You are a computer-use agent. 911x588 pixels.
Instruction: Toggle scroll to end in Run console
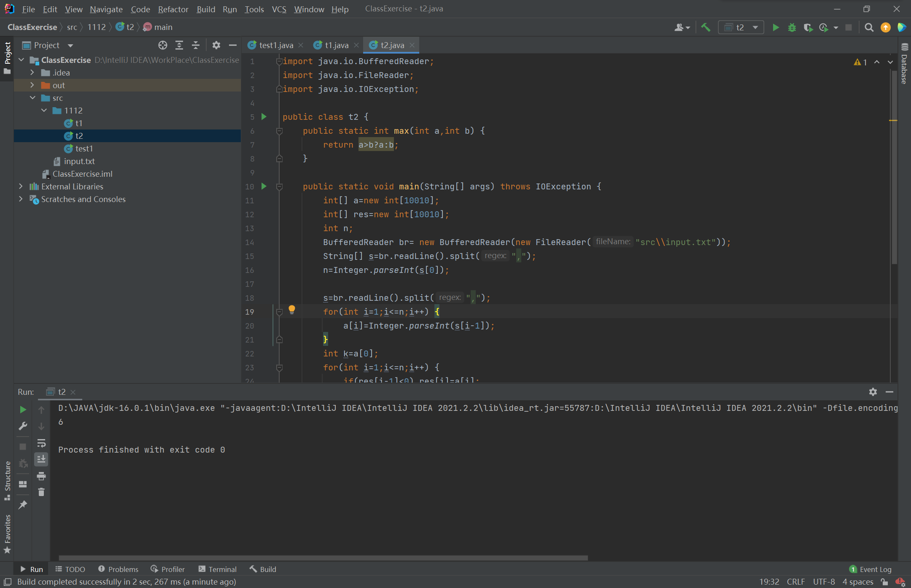(x=41, y=459)
